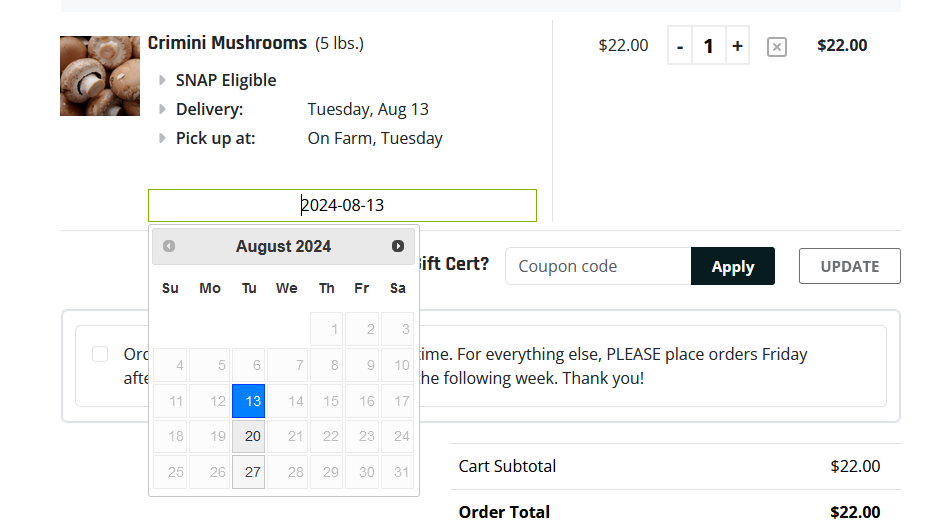Choose highlighted date August 13

pyautogui.click(x=248, y=401)
